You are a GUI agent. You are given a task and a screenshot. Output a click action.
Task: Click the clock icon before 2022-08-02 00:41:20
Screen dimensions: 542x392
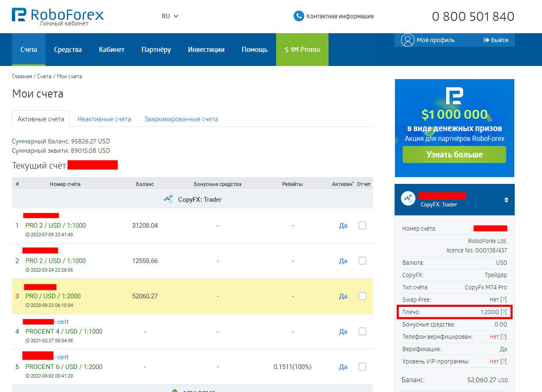[28, 376]
